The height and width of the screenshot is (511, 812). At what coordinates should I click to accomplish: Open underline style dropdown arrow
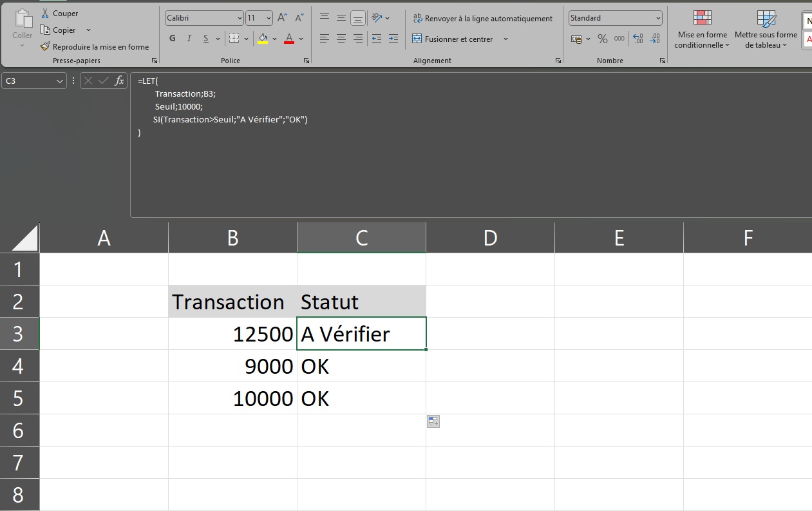(218, 39)
